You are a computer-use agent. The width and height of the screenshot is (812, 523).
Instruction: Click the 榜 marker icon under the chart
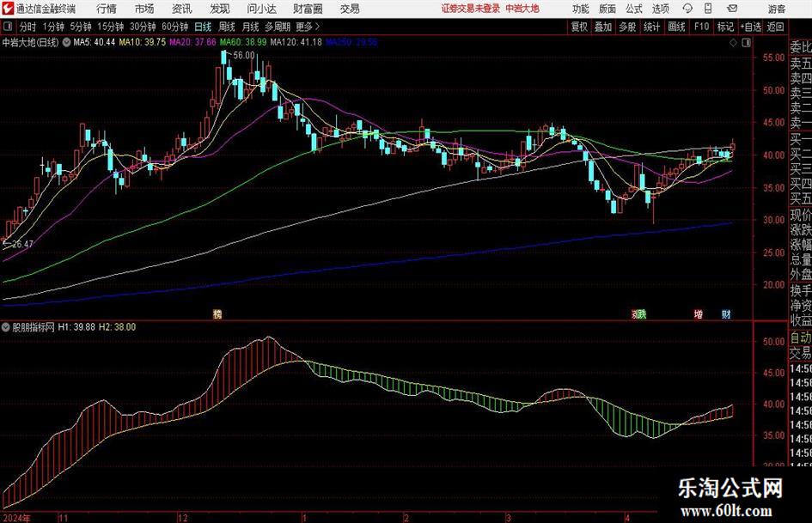pyautogui.click(x=217, y=313)
